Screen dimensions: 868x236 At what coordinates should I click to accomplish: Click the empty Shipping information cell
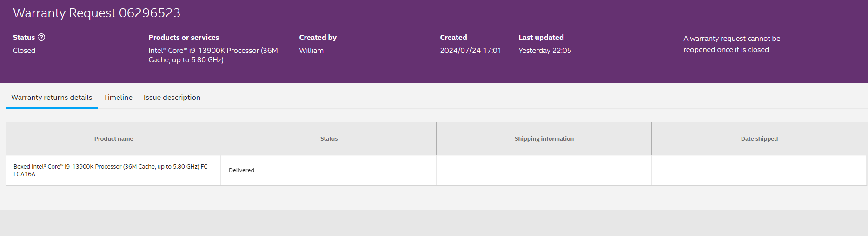(543, 170)
